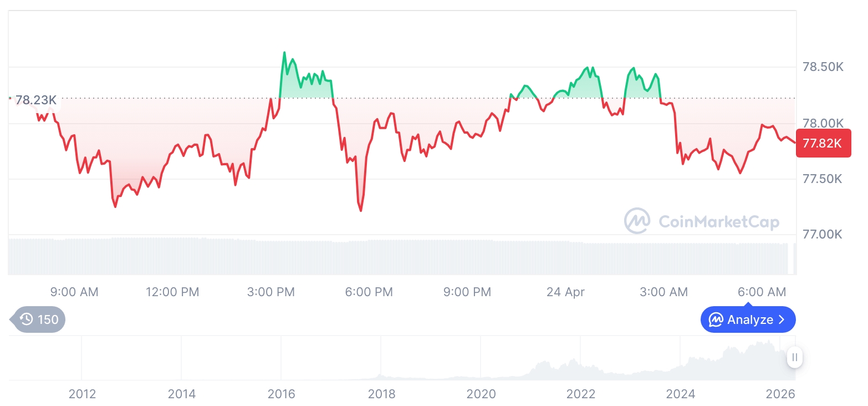Select 2018 in the navigator timeline
The image size is (868, 406).
(x=381, y=394)
